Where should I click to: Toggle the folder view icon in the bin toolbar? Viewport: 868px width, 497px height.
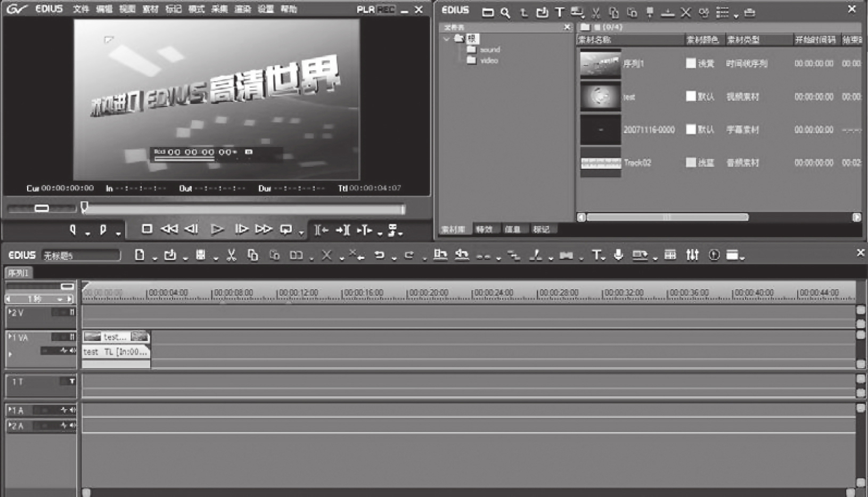[488, 13]
